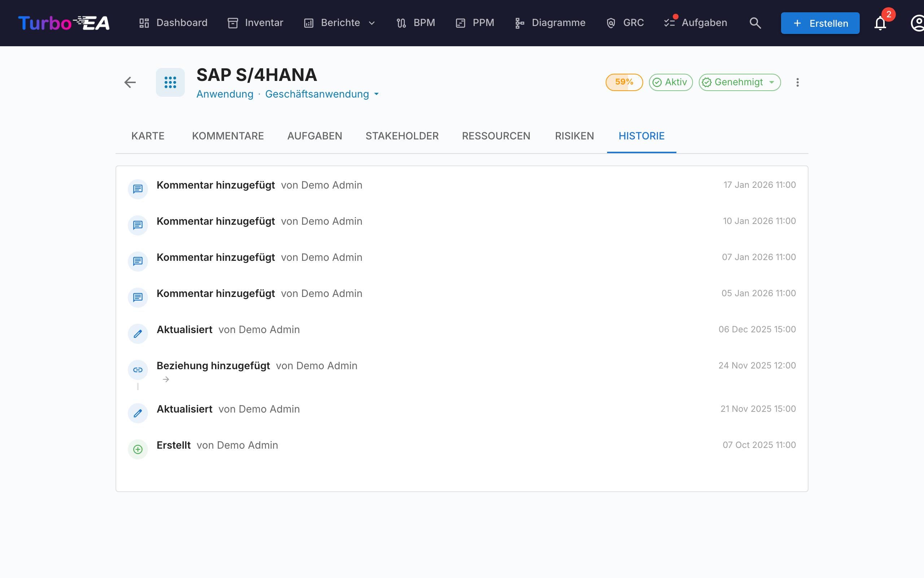Click the 'Erstellt' entry text

(173, 445)
